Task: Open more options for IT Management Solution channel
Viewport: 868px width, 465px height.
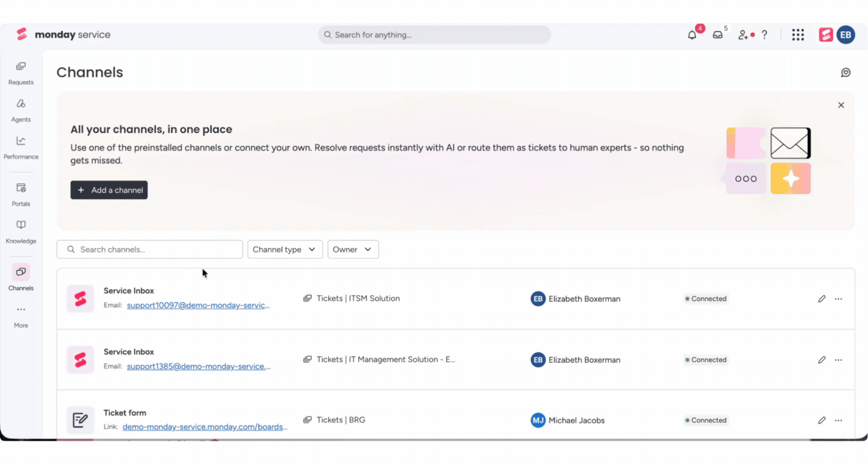Action: [838, 360]
